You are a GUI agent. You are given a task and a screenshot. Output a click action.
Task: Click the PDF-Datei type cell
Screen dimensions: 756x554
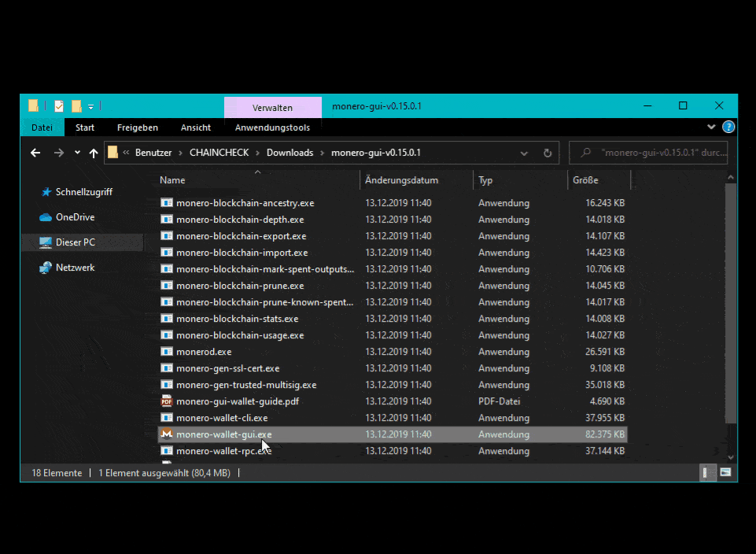click(499, 401)
